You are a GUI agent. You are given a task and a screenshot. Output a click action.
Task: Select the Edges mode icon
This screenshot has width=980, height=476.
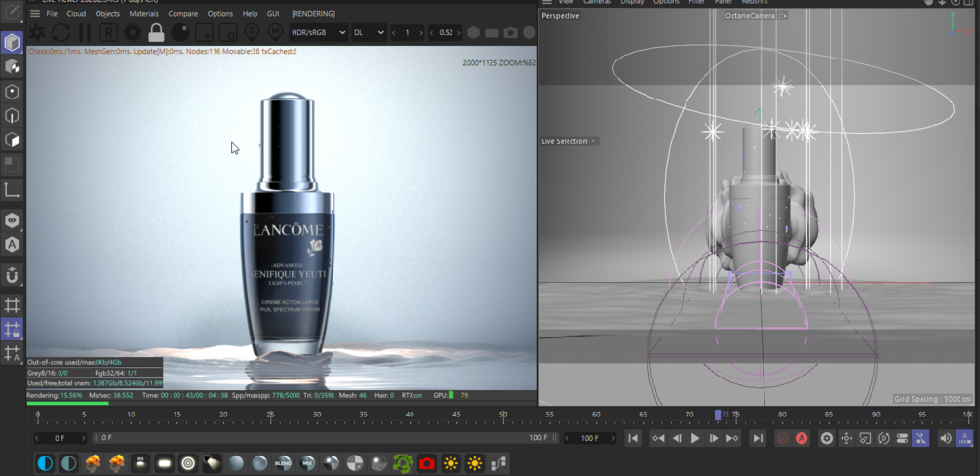(12, 116)
